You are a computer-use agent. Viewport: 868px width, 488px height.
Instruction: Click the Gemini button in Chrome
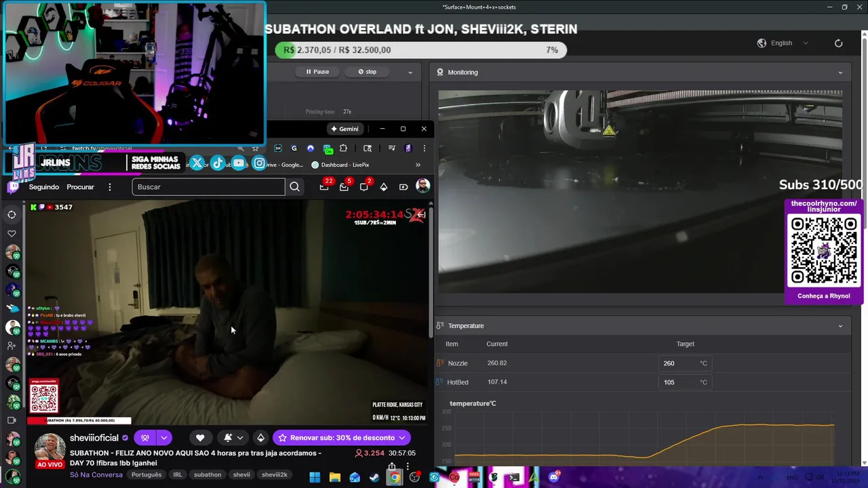(x=344, y=129)
